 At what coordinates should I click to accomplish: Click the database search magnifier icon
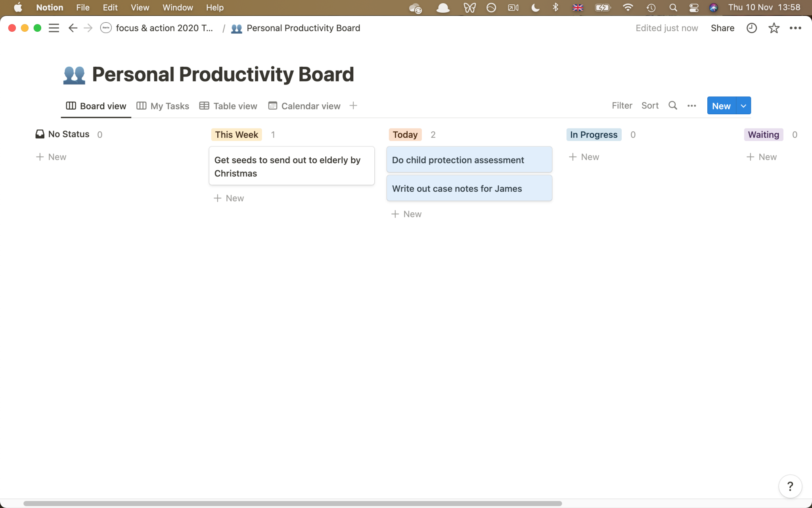tap(673, 106)
